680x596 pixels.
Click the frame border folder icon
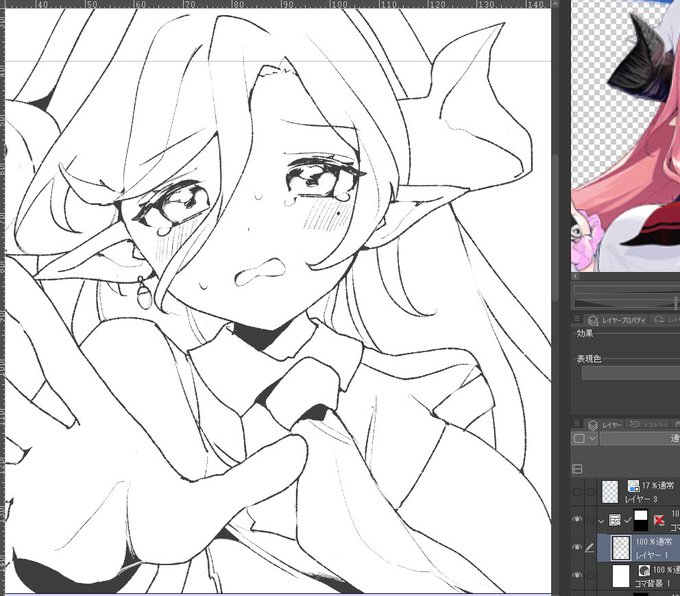click(x=614, y=520)
